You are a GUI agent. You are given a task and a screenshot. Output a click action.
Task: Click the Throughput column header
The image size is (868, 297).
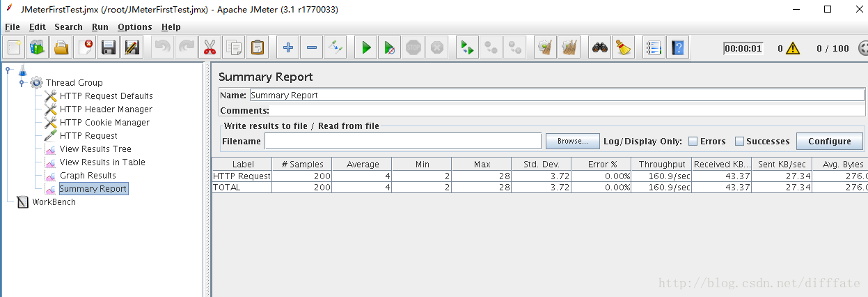pos(661,164)
